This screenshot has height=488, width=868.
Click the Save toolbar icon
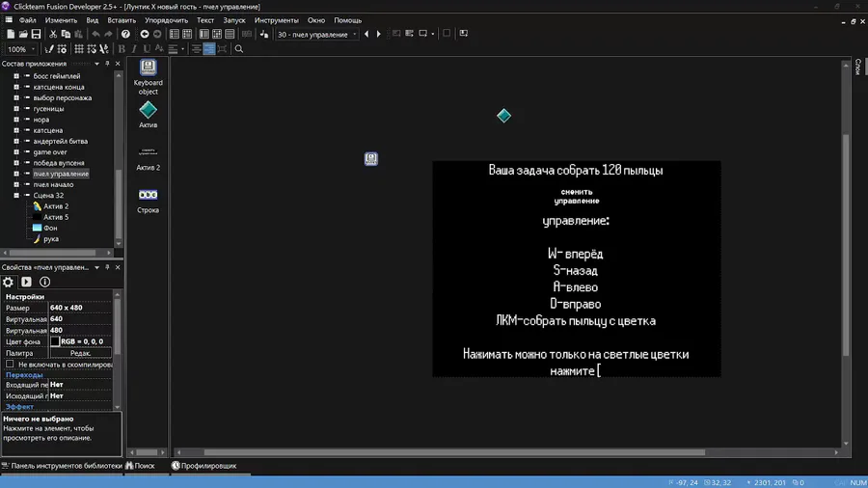tap(36, 35)
